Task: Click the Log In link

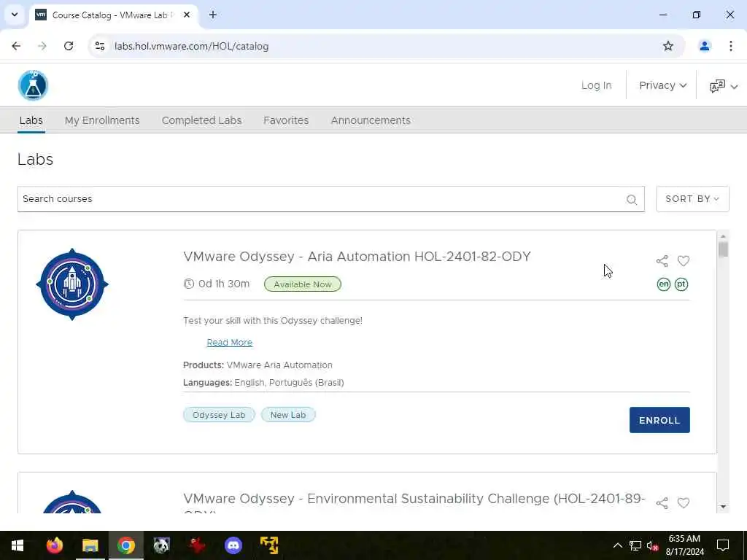Action: click(x=596, y=85)
